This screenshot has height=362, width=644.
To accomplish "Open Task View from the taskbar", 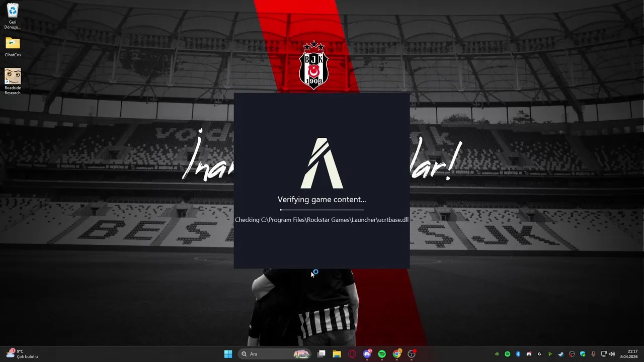I will click(x=322, y=354).
